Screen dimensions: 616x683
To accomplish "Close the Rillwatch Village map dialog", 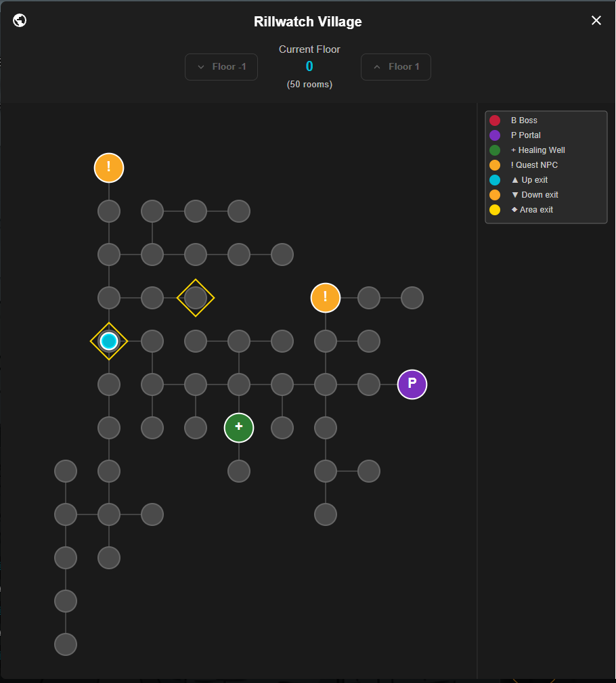I will pyautogui.click(x=596, y=20).
